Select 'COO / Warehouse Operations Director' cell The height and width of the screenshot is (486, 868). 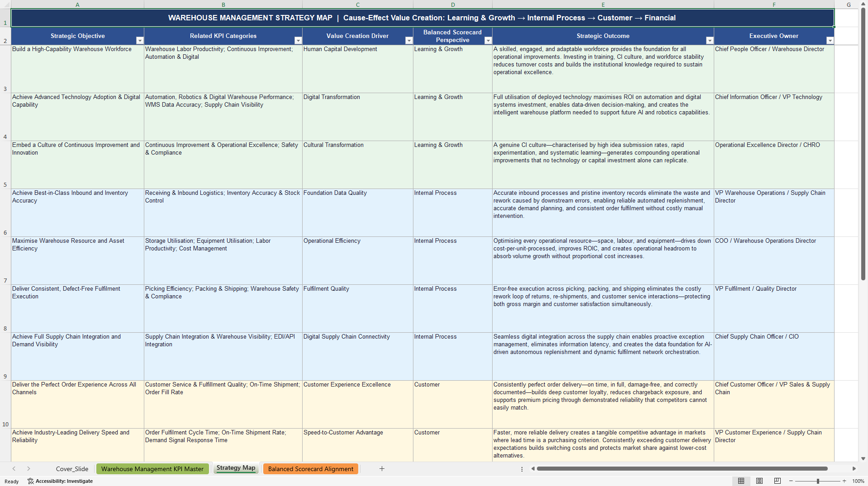[774, 261]
